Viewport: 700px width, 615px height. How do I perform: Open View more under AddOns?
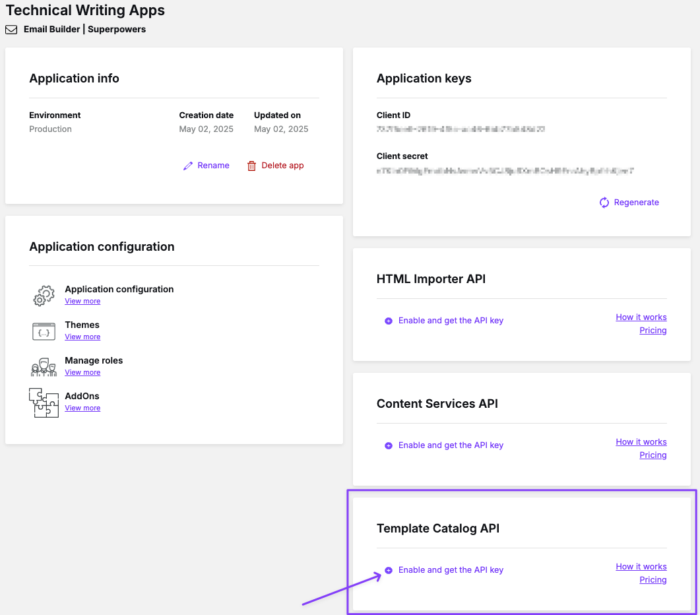(82, 408)
